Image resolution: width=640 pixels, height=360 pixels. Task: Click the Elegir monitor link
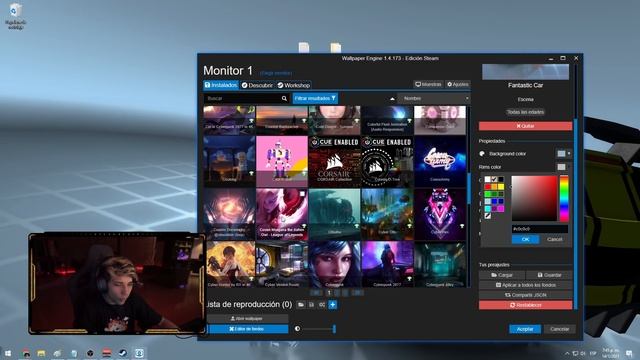pos(276,73)
